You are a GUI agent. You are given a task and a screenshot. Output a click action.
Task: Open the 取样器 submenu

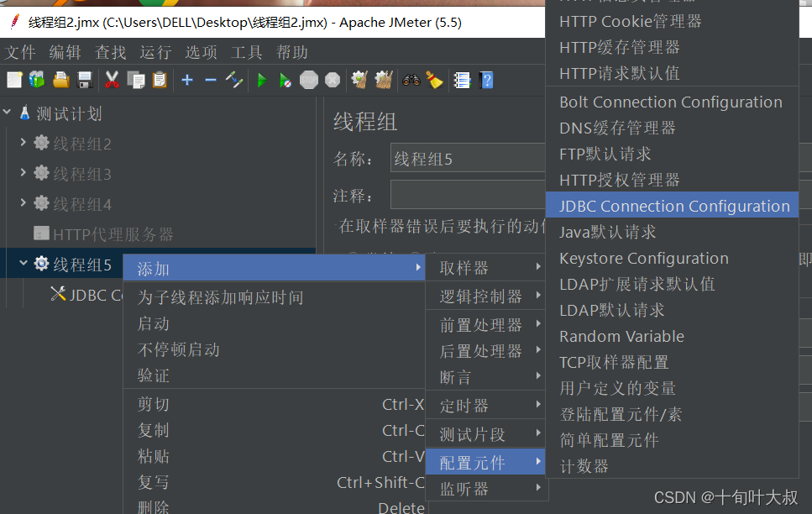coord(486,268)
